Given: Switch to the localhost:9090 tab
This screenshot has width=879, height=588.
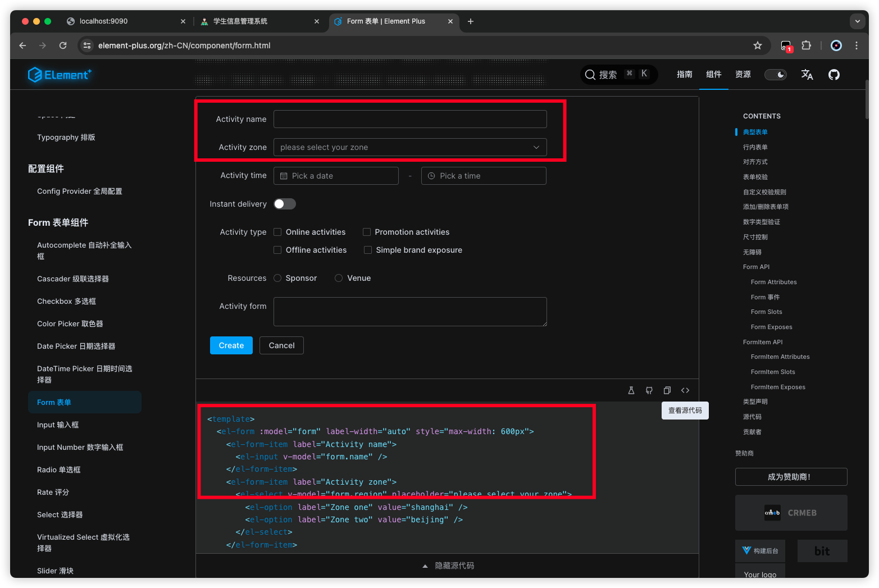Looking at the screenshot, I should pos(126,21).
